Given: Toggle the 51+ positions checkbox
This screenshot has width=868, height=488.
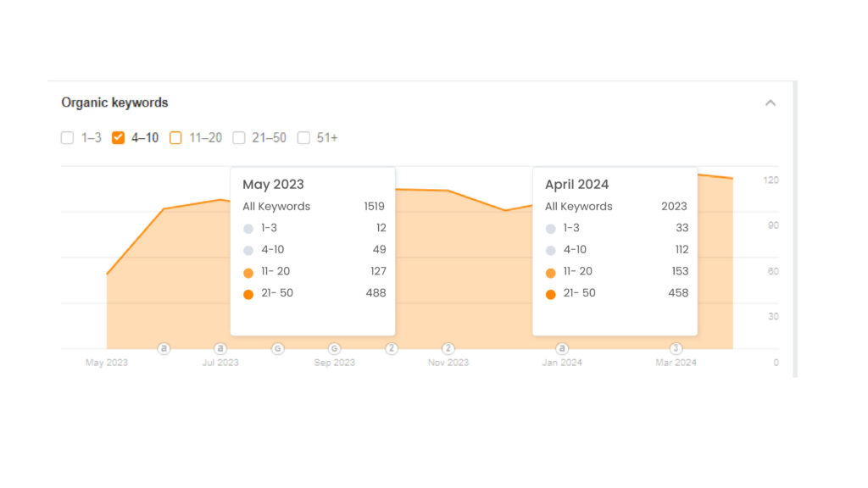Looking at the screenshot, I should tap(303, 138).
